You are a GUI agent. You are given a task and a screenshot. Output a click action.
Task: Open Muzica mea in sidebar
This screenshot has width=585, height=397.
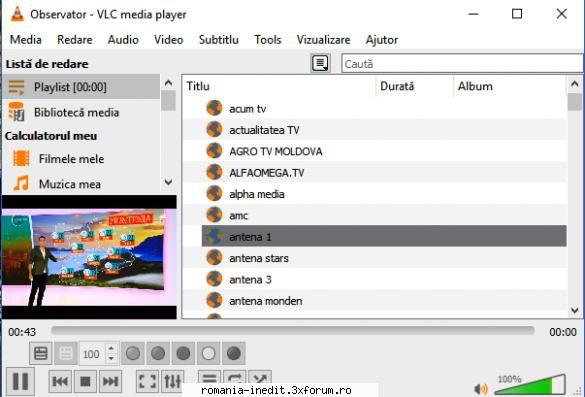81,184
